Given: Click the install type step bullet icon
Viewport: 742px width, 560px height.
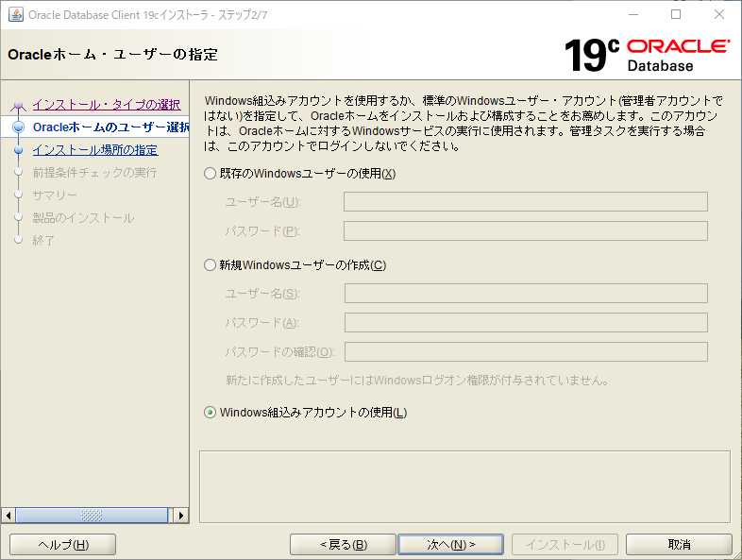Looking at the screenshot, I should click(18, 106).
